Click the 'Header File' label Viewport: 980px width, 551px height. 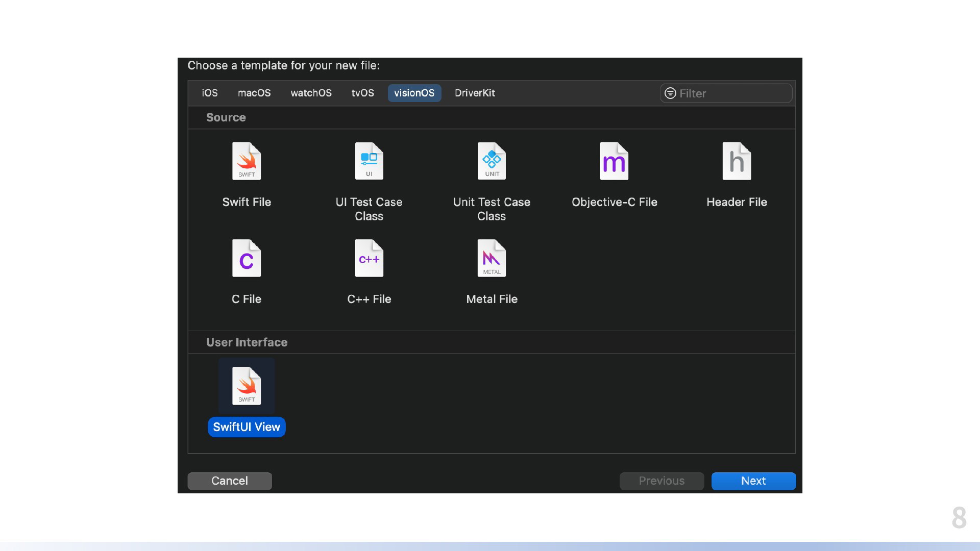click(737, 202)
